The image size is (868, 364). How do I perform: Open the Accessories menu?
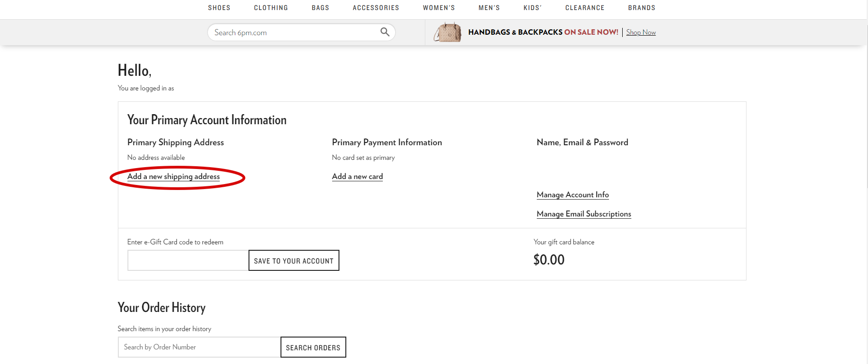pyautogui.click(x=376, y=8)
